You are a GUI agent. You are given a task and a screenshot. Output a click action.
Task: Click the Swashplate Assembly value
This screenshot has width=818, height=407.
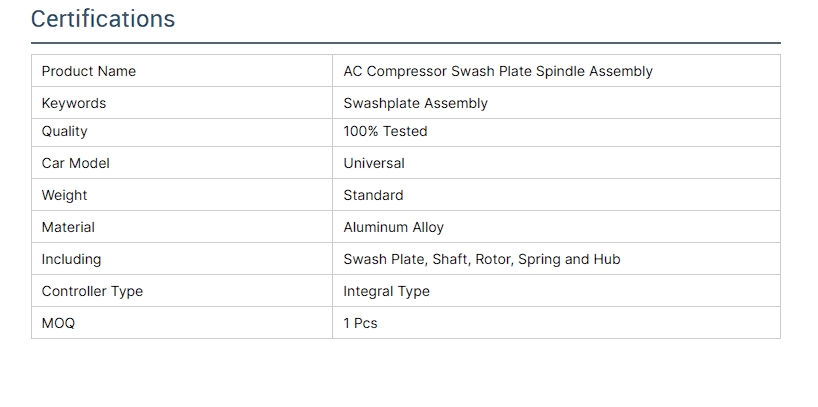tap(415, 103)
